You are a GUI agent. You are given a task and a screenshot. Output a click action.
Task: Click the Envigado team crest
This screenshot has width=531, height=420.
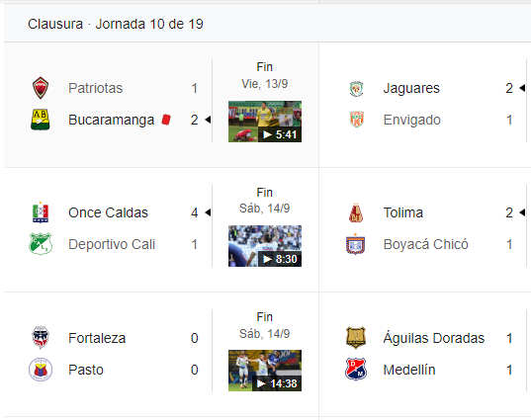356,120
